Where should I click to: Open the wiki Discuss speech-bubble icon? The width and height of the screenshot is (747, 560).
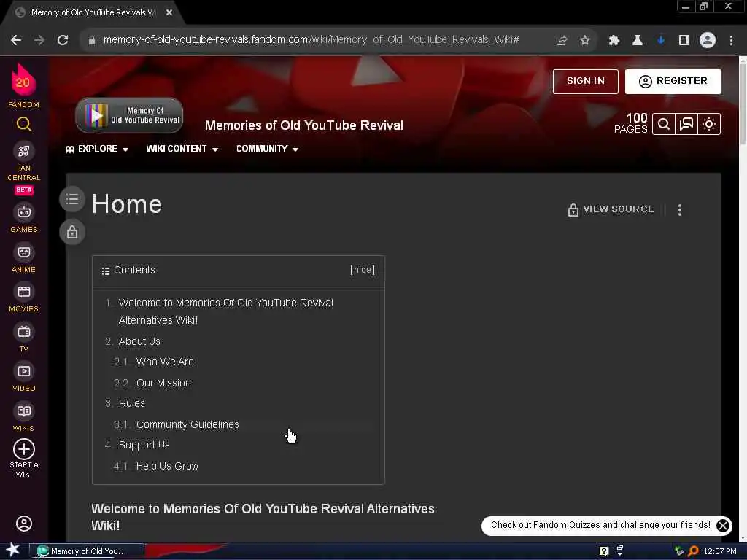686,124
